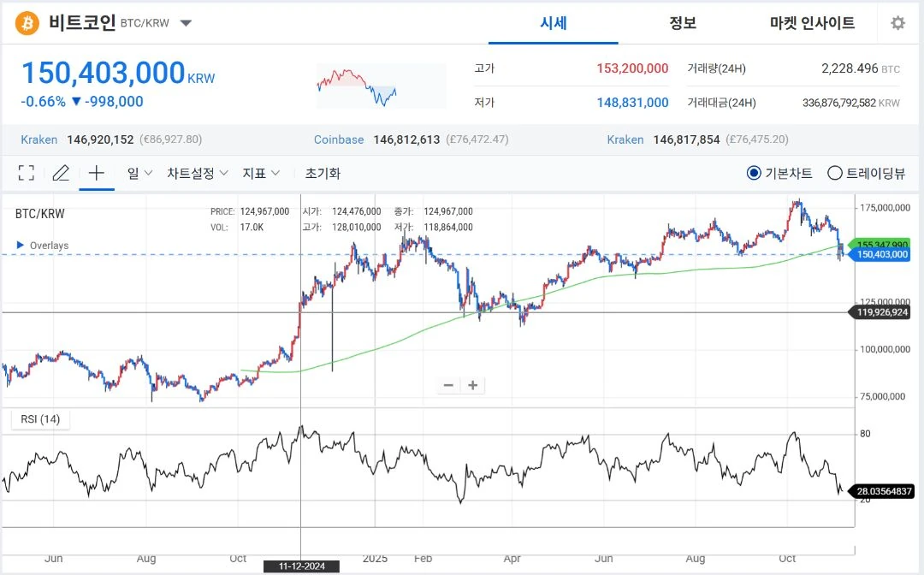
Task: Click the BTC/KRW chart title label
Action: click(39, 214)
